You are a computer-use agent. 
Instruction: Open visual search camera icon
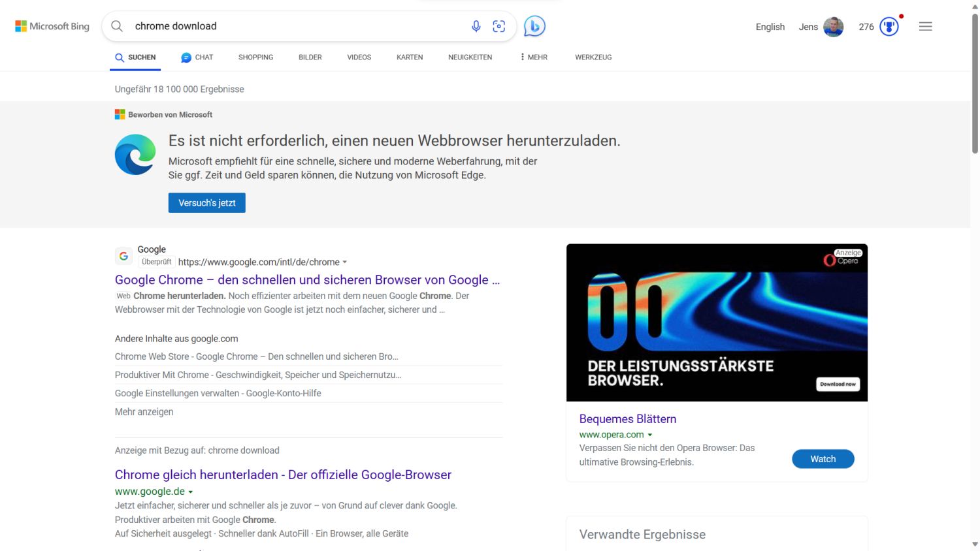(499, 26)
